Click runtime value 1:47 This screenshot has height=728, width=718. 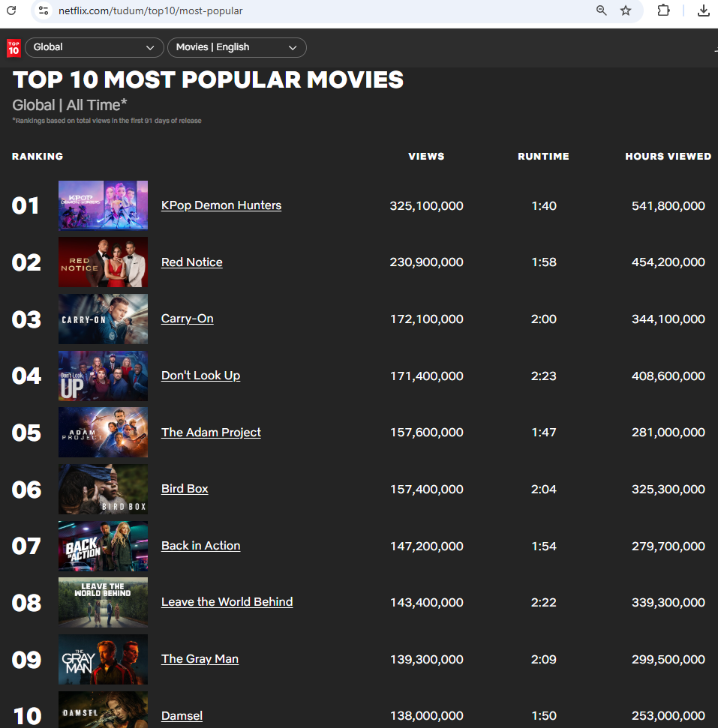coord(544,433)
